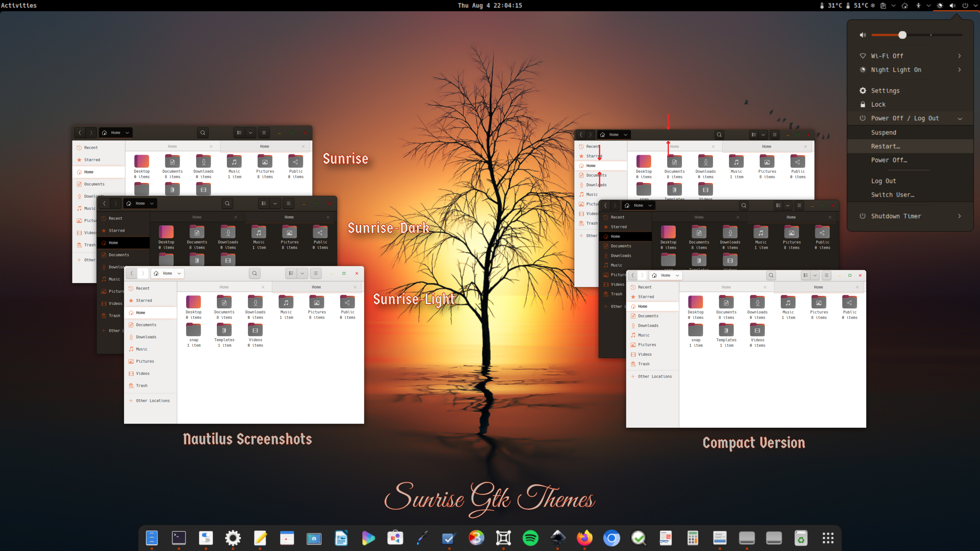
Task: Expand the Night Light On submenu
Action: pos(960,70)
